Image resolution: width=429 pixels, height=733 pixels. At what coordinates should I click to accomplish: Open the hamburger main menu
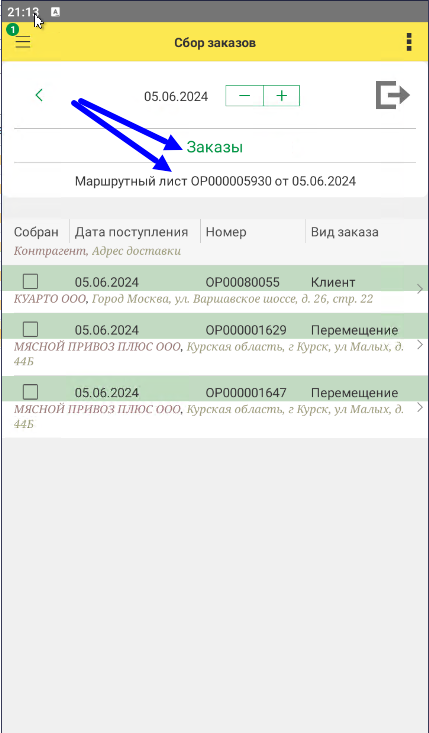tap(22, 43)
